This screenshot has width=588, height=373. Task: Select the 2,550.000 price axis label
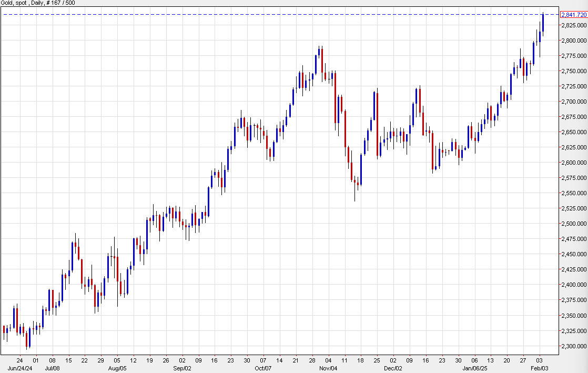click(x=574, y=193)
